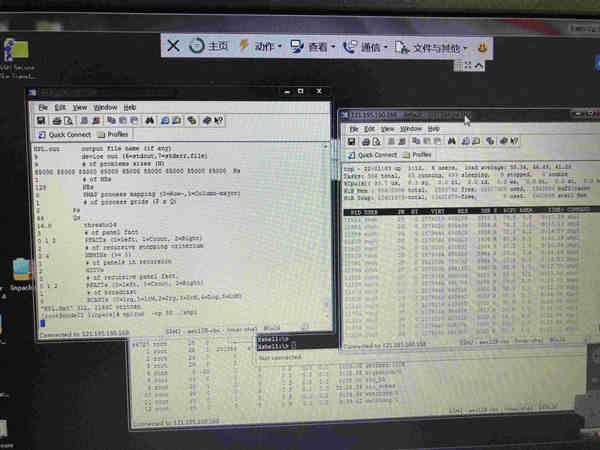Open New Terminal Window icon in left SSH window
Image resolution: width=600 pixels, height=450 pixels.
[165, 121]
